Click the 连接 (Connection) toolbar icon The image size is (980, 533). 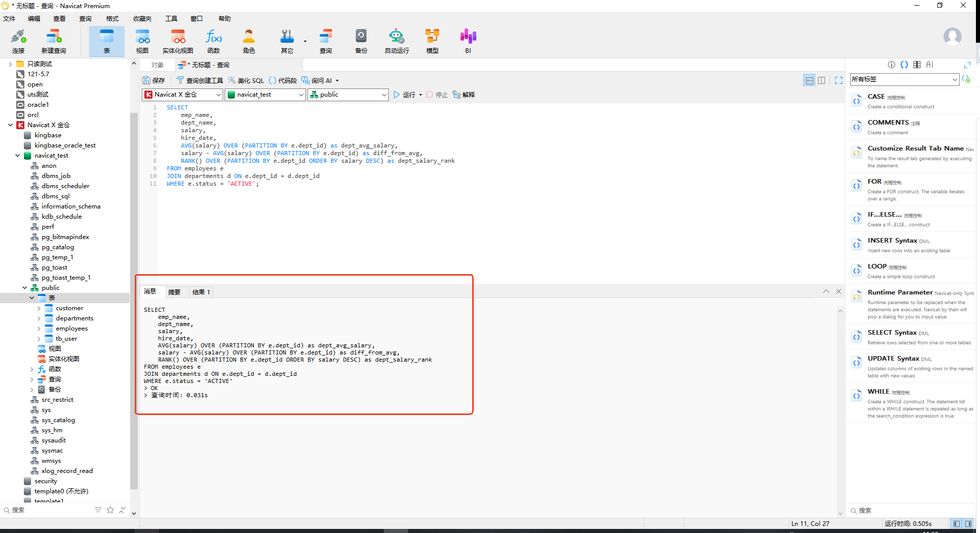tap(18, 41)
